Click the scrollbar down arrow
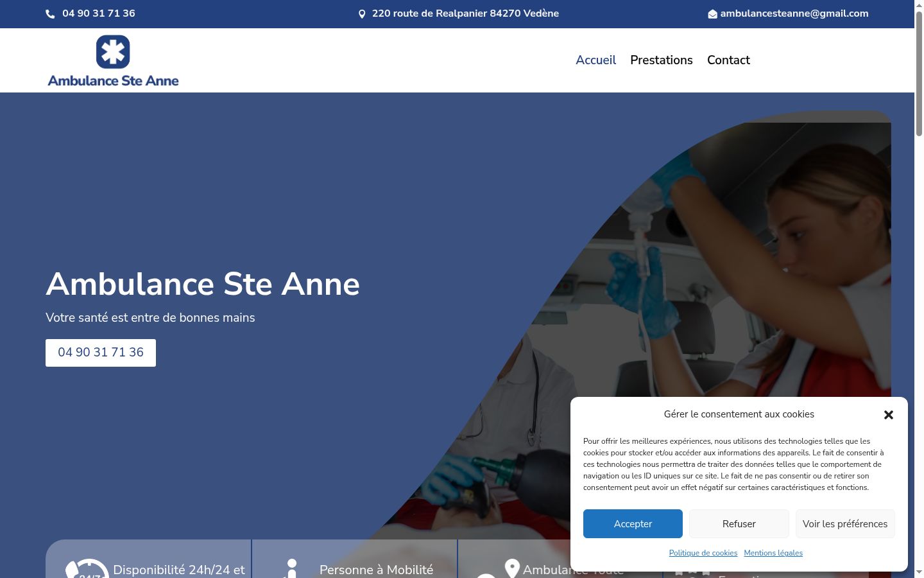The image size is (924, 578). pos(919,572)
